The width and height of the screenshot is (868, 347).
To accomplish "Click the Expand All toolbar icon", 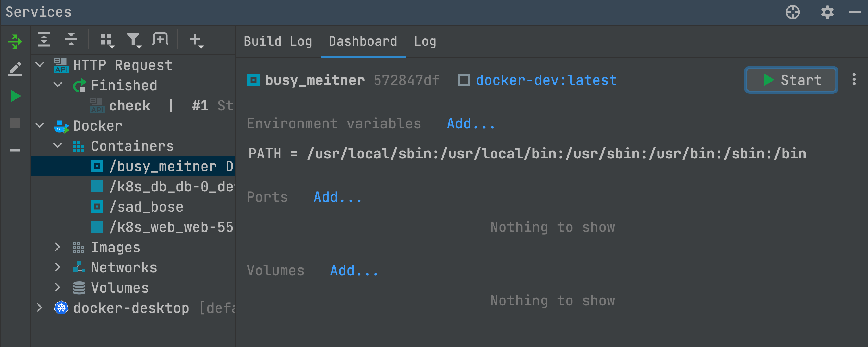I will pyautogui.click(x=44, y=40).
